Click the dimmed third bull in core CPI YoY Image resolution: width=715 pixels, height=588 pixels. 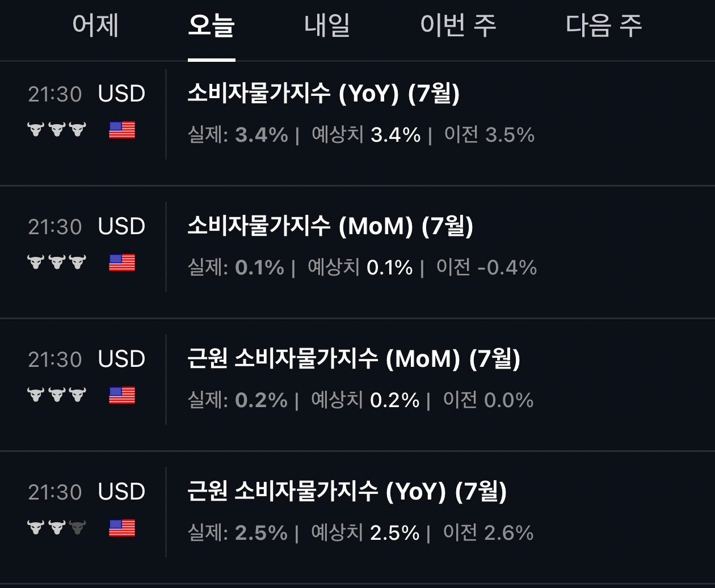(78, 528)
